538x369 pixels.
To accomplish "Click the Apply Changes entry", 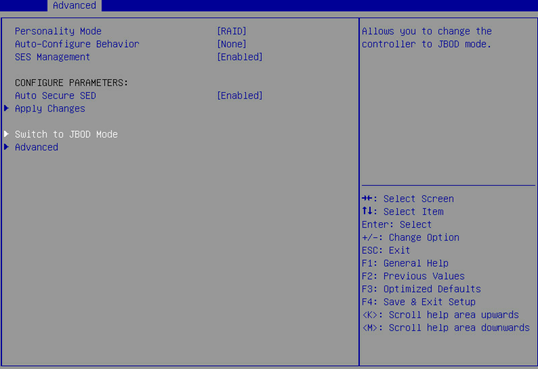I will (50, 109).
